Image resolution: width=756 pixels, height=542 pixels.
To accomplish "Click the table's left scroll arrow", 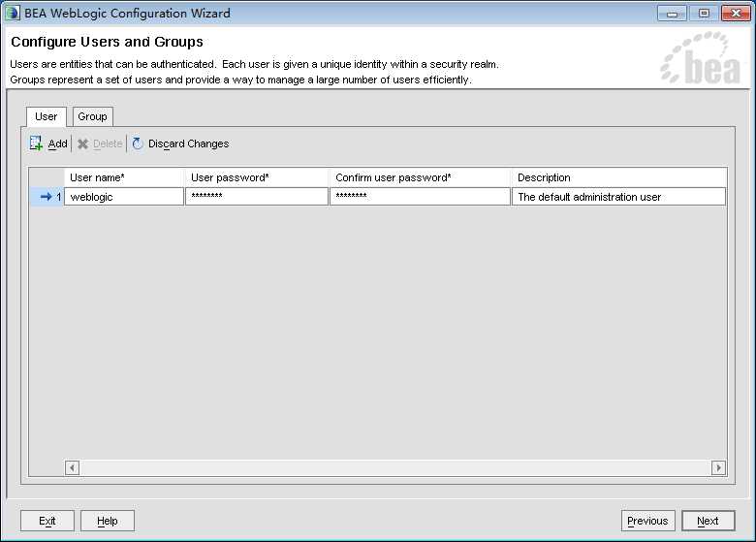I will (72, 467).
